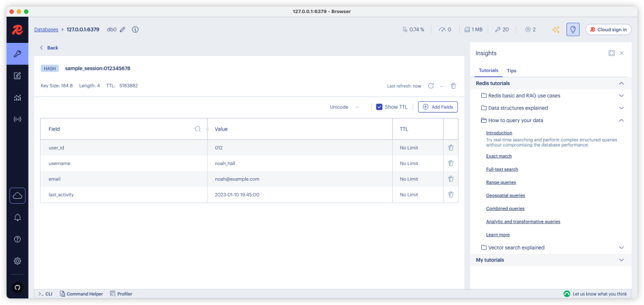Open the Learn more link
The image size is (644, 305).
point(498,235)
